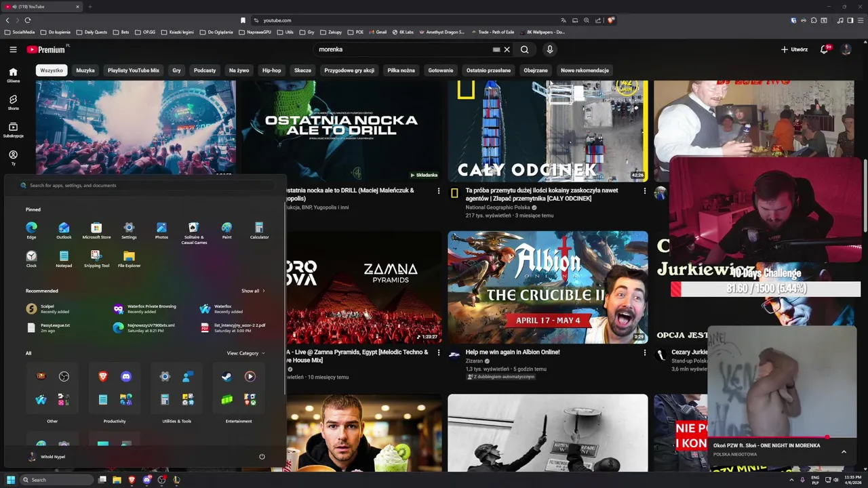Open Waterfox Private Browsing recommendation
Viewport: 868px width, 488px height.
click(146, 308)
